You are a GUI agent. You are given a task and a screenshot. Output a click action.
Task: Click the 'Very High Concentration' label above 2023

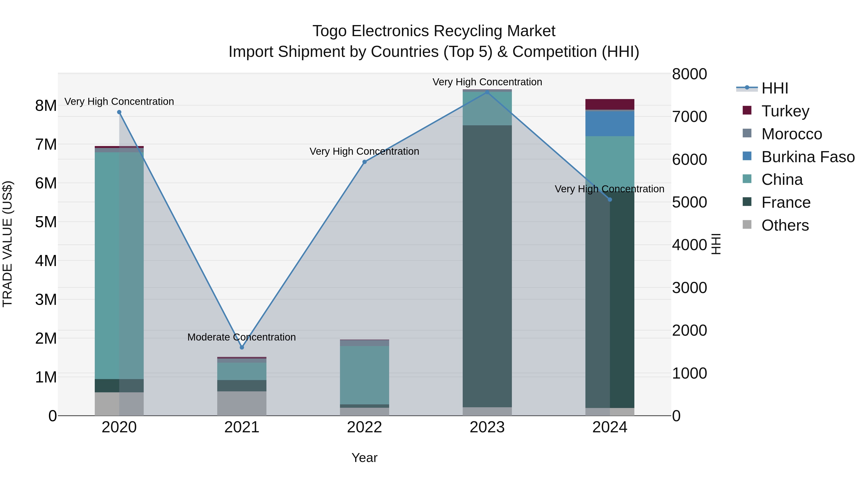pos(487,82)
